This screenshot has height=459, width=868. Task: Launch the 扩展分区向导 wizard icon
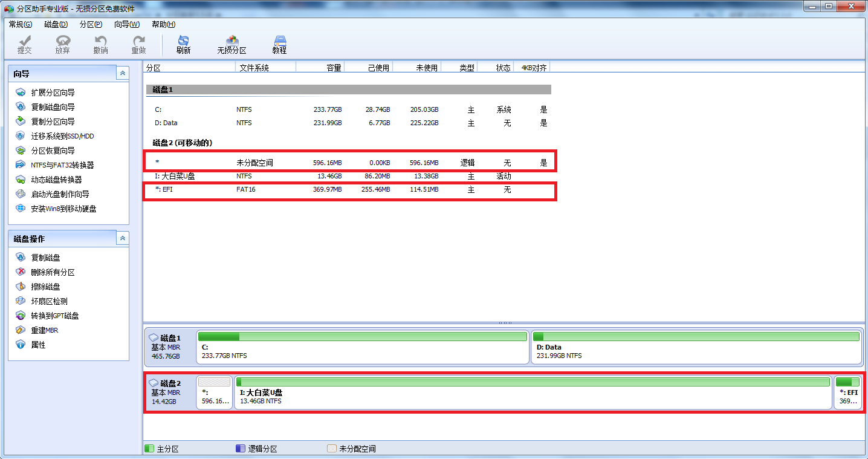point(21,93)
